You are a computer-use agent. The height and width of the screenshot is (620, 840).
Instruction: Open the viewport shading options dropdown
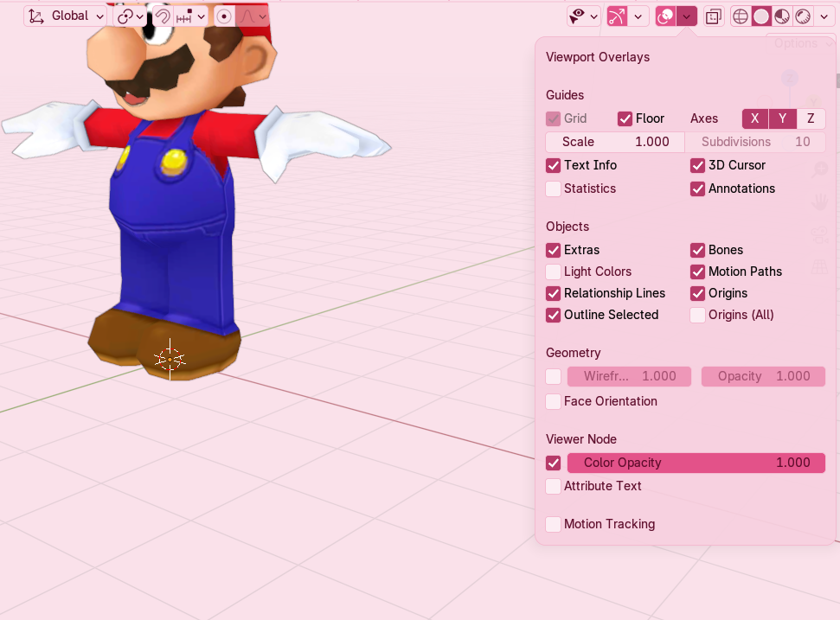tap(824, 16)
